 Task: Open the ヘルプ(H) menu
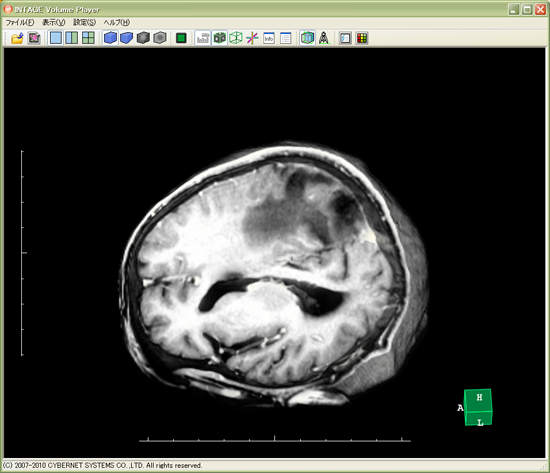[x=116, y=22]
